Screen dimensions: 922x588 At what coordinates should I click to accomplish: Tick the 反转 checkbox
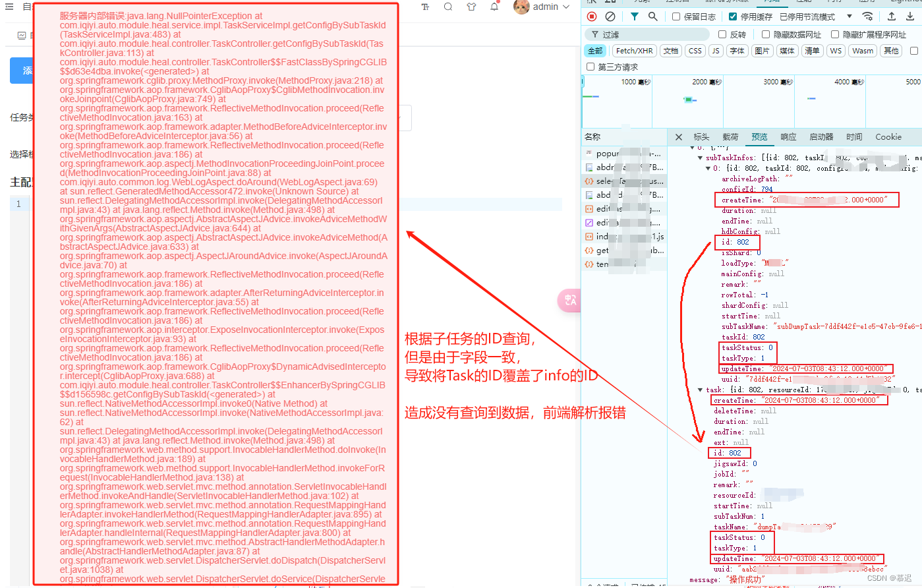point(722,34)
